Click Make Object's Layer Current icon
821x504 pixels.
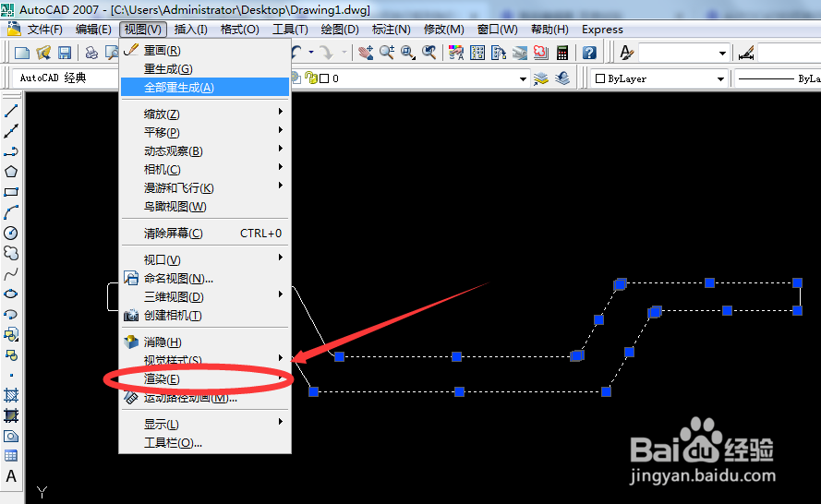tap(541, 78)
